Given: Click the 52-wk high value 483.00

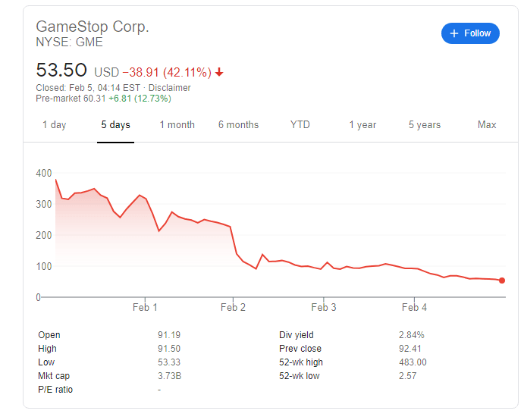Looking at the screenshot, I should pyautogui.click(x=413, y=362).
